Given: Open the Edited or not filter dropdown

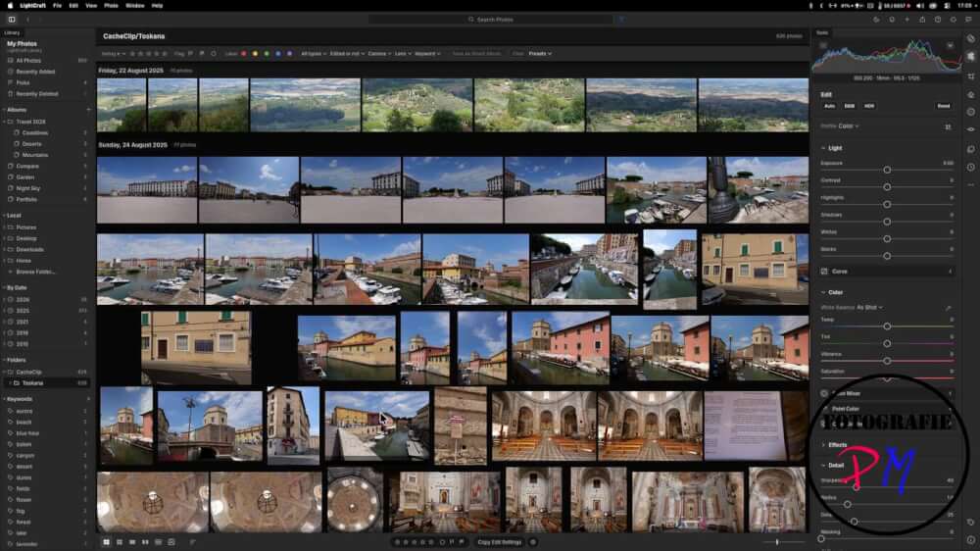Looking at the screenshot, I should pos(346,54).
